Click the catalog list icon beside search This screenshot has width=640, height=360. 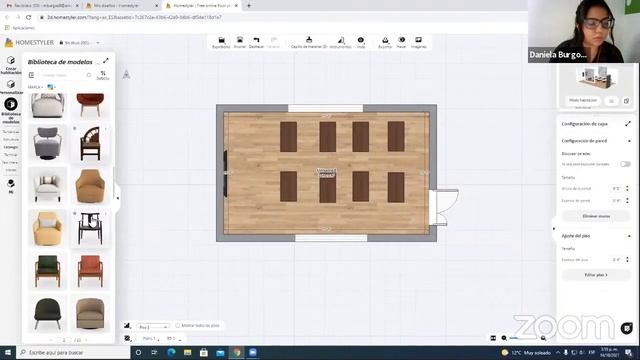pos(31,75)
